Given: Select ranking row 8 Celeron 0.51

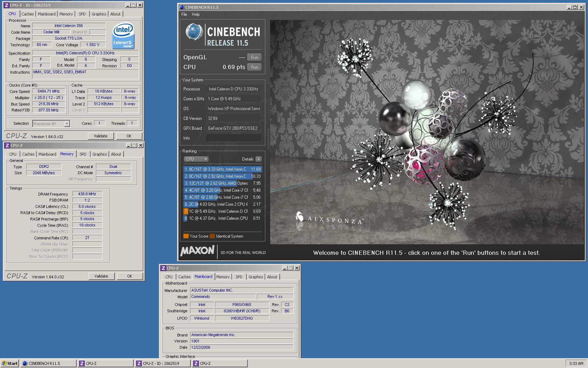Looking at the screenshot, I should (223, 218).
